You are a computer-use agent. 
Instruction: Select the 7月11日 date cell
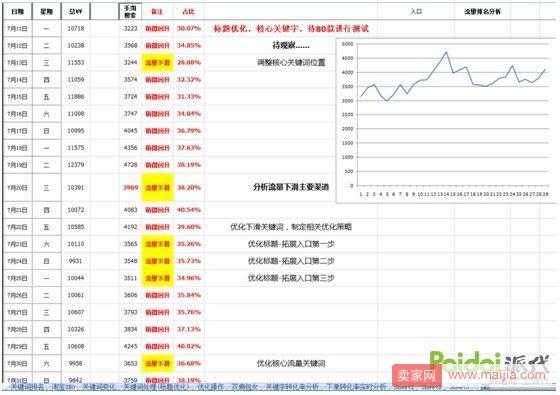pyautogui.click(x=18, y=29)
